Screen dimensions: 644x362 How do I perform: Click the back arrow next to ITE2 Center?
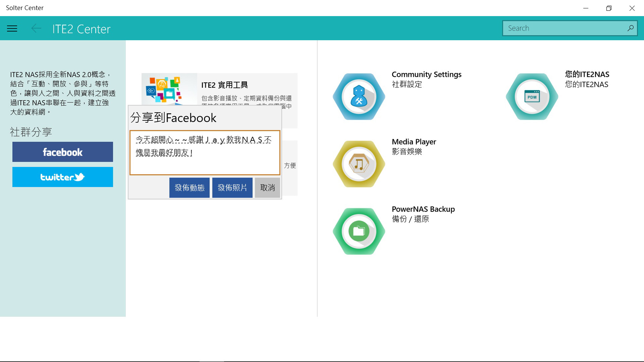coord(36,28)
